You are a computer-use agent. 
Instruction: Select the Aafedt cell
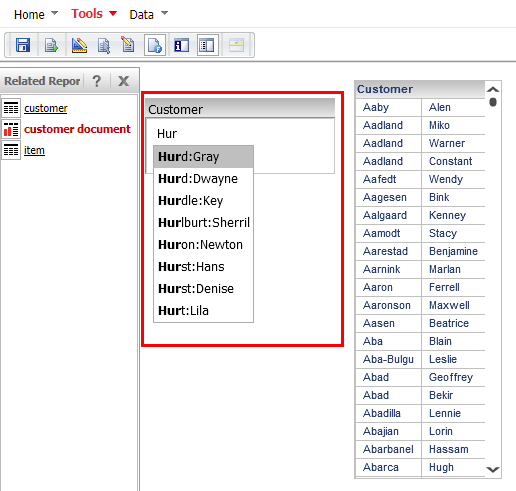point(388,179)
